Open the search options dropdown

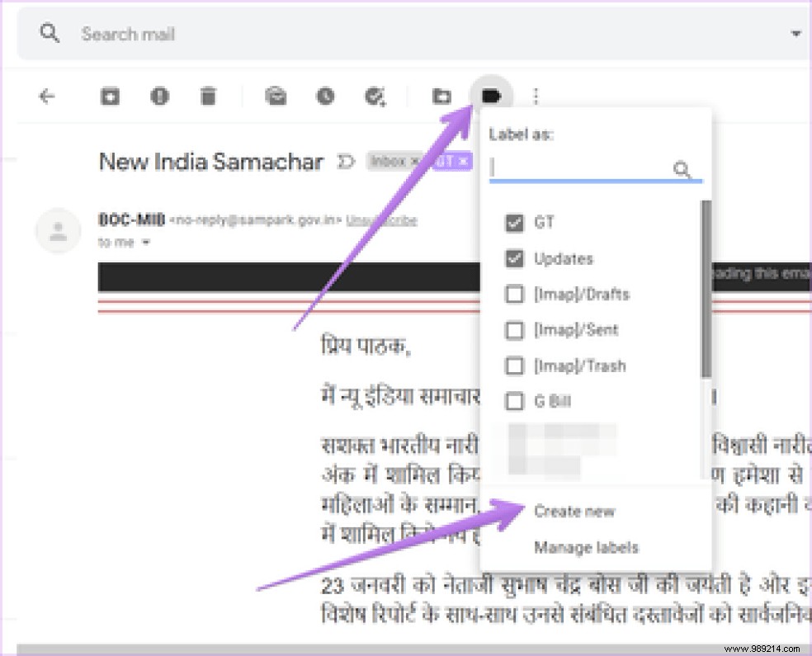pyautogui.click(x=795, y=33)
